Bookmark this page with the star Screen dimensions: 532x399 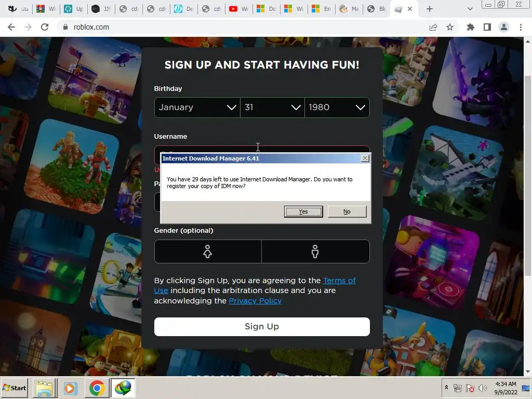tap(450, 27)
